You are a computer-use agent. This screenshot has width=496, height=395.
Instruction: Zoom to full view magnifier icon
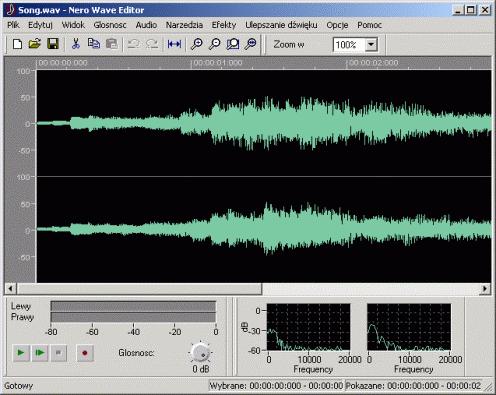click(x=251, y=44)
